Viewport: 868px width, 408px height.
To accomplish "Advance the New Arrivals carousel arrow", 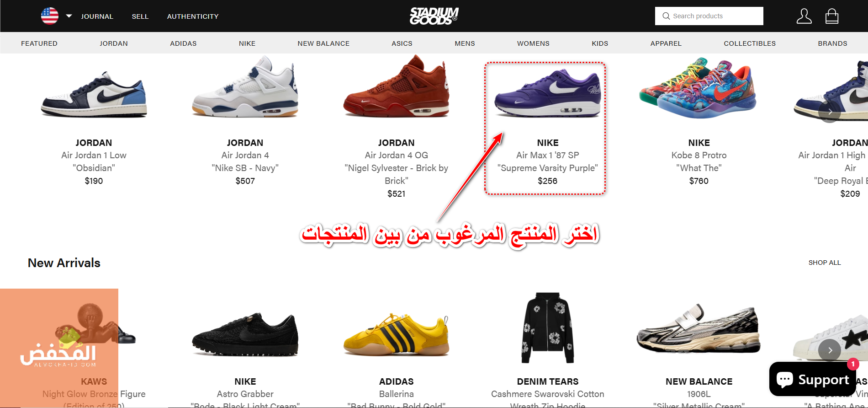I will 830,350.
